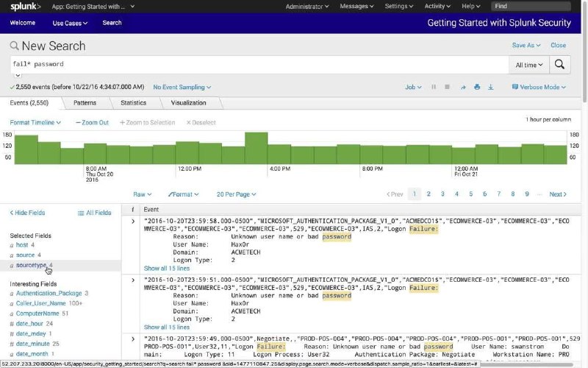Image resolution: width=588 pixels, height=368 pixels.
Task: Click the Close link
Action: pos(559,45)
